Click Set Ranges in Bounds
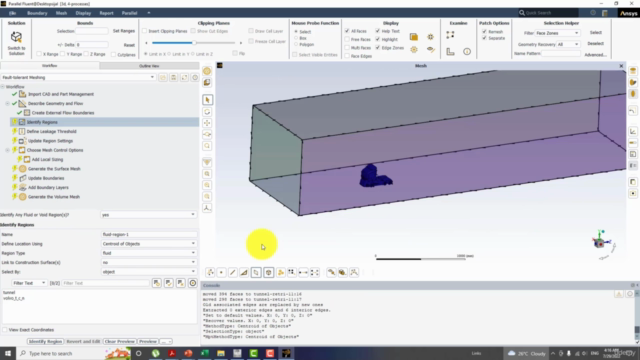The image size is (640, 360). click(124, 31)
